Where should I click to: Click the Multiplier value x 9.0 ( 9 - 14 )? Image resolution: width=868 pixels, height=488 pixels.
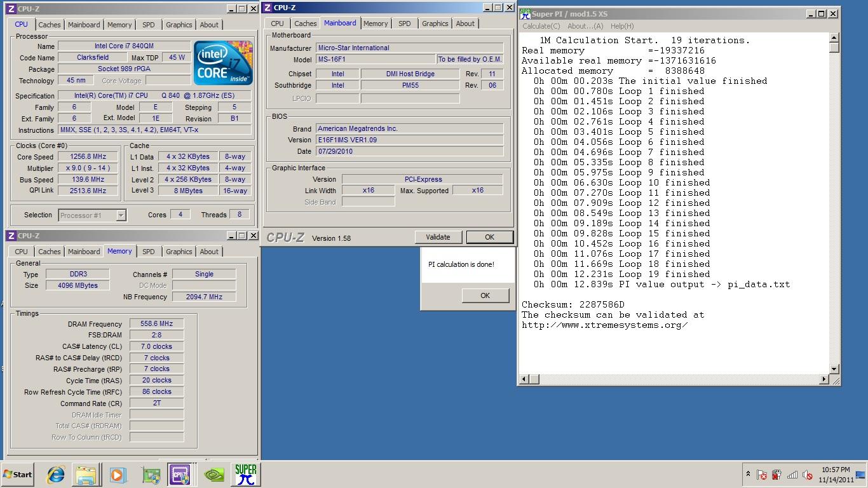(88, 168)
